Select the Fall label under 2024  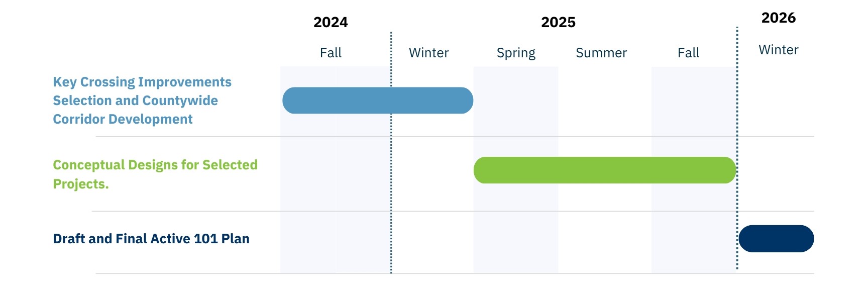pos(331,53)
